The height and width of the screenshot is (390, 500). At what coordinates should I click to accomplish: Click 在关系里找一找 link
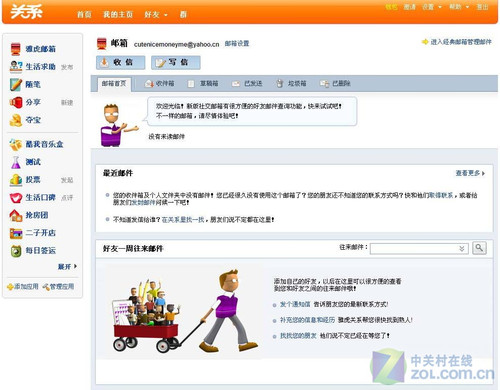183,220
